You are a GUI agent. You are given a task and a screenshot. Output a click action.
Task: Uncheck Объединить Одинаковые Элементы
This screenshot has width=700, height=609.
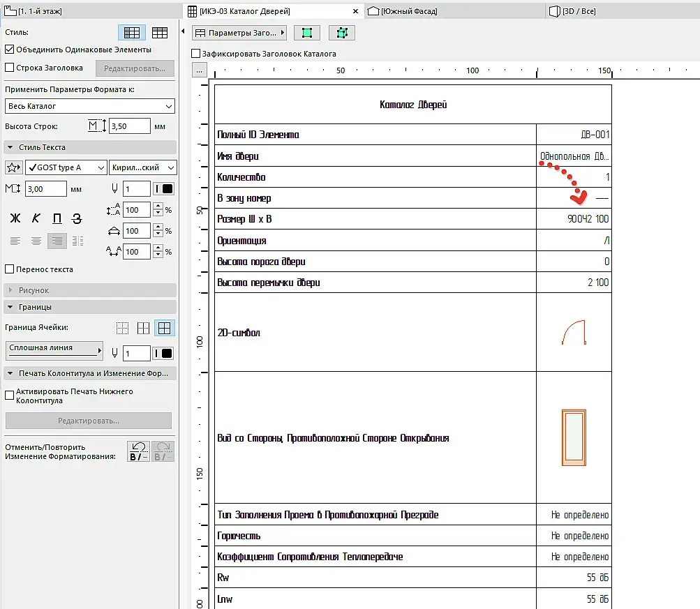(9, 50)
